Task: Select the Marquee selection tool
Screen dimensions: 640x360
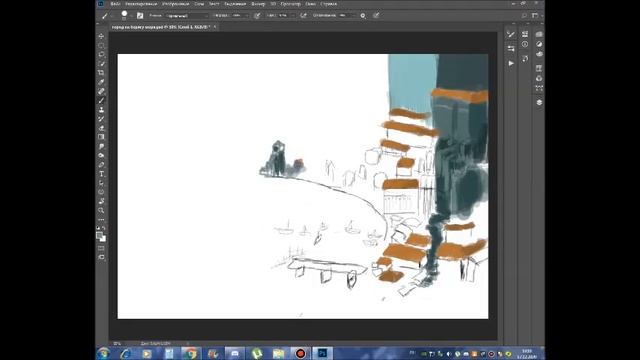Action: (101, 46)
